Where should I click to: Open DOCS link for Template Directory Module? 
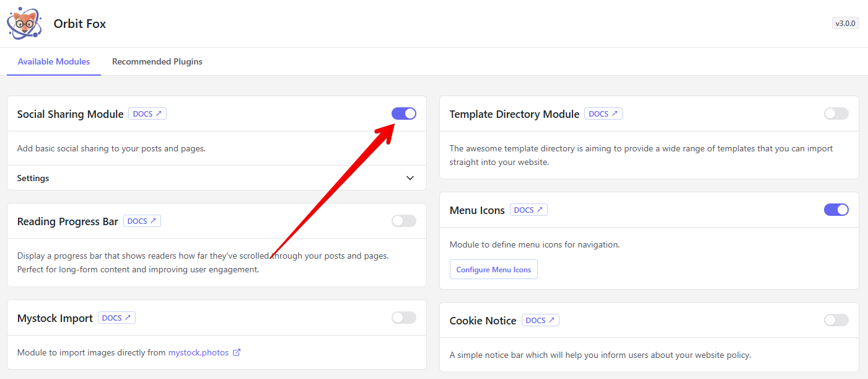[603, 114]
